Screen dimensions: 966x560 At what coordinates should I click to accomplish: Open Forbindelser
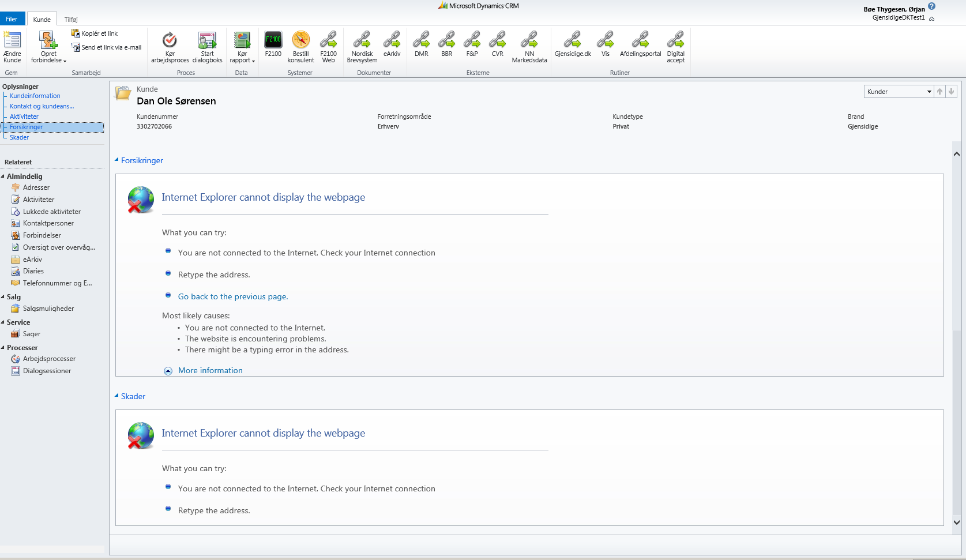point(42,235)
